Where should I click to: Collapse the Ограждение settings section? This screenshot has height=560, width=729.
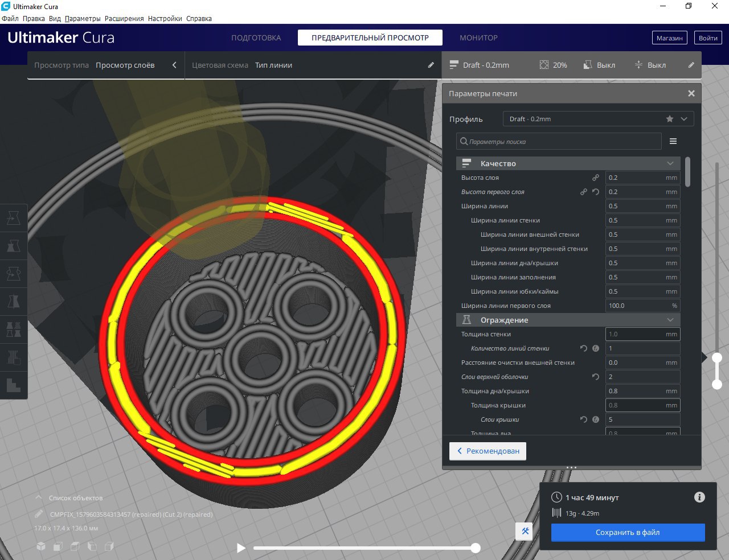pyautogui.click(x=568, y=320)
